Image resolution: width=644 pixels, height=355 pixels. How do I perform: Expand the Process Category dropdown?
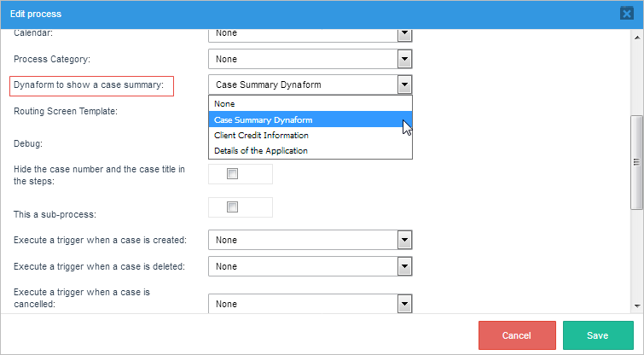[x=405, y=59]
